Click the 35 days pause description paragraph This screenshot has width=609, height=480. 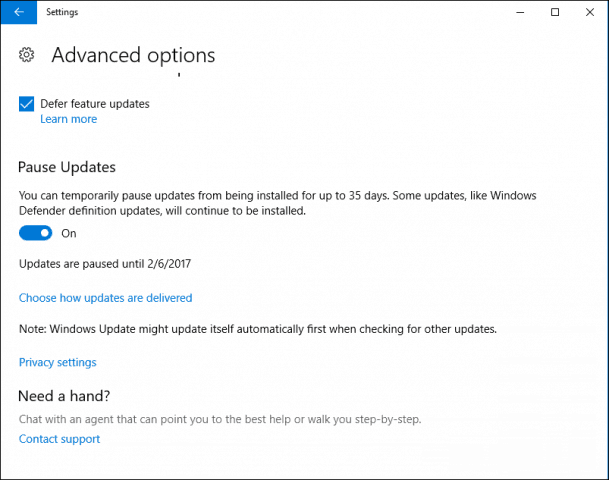pyautogui.click(x=278, y=203)
